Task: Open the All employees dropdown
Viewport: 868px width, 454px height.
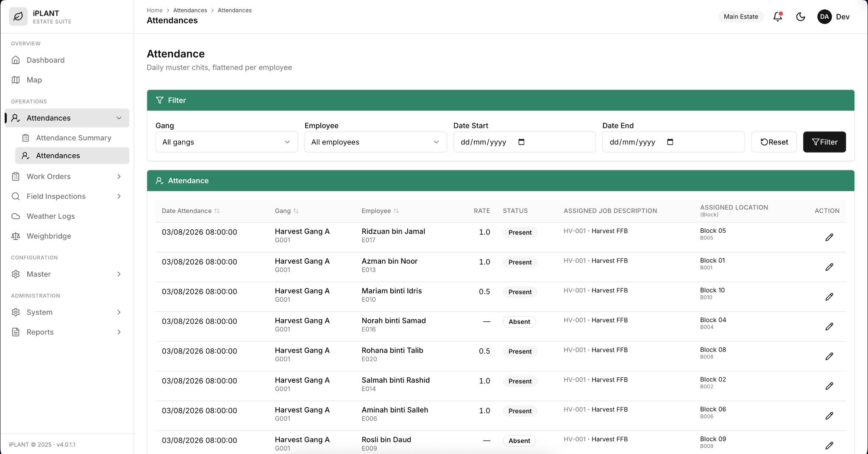Action: coord(376,142)
